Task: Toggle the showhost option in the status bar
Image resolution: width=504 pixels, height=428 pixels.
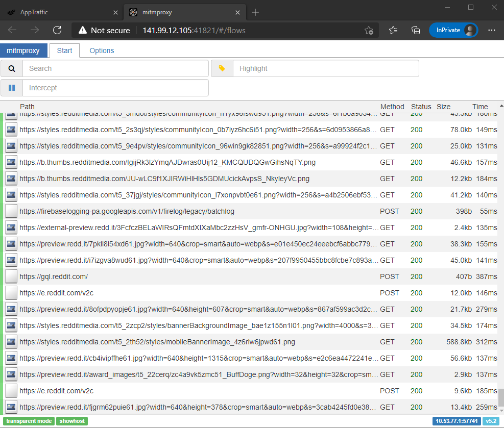Action: pos(71,421)
